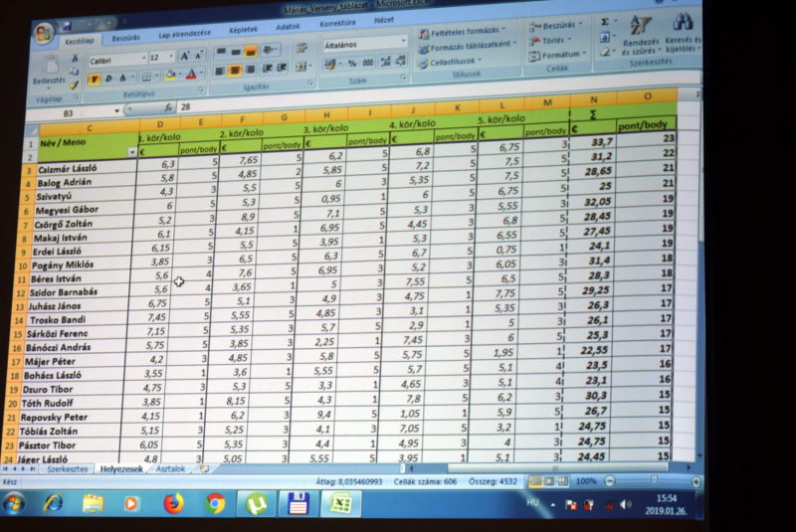This screenshot has height=532, width=796.
Task: Click the AutoSum sigma icon
Action: tap(605, 22)
